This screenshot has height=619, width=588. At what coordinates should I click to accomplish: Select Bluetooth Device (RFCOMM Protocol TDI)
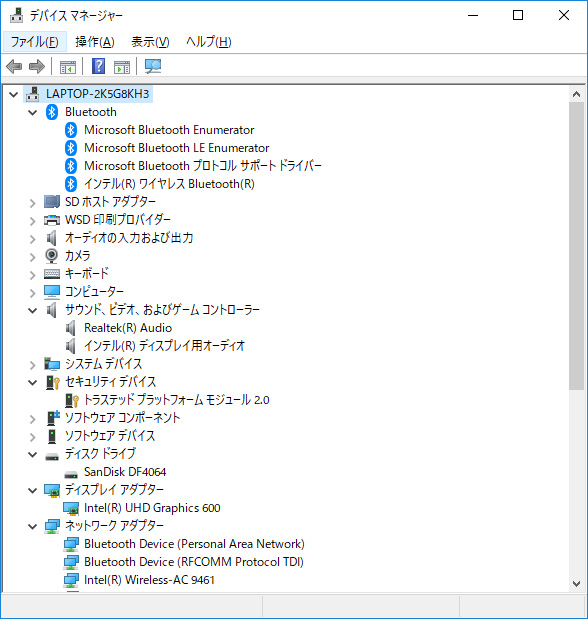pos(193,562)
